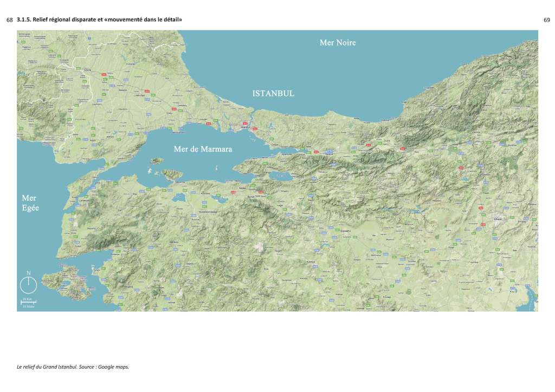Click the Eskişehir city label on map

345,231
